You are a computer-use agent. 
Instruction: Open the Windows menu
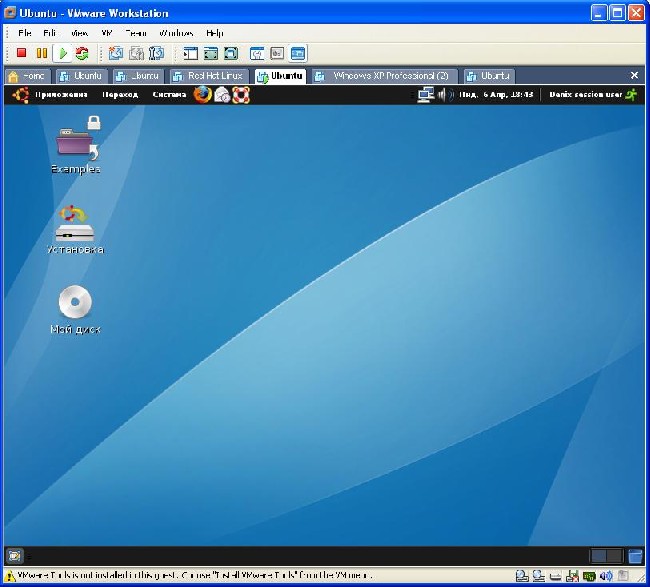click(x=176, y=33)
